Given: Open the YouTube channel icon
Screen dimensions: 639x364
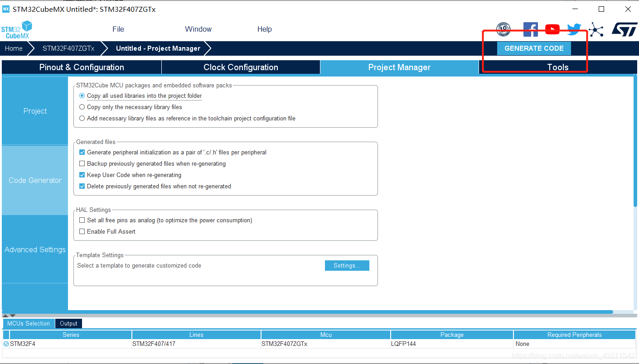Looking at the screenshot, I should pyautogui.click(x=552, y=29).
